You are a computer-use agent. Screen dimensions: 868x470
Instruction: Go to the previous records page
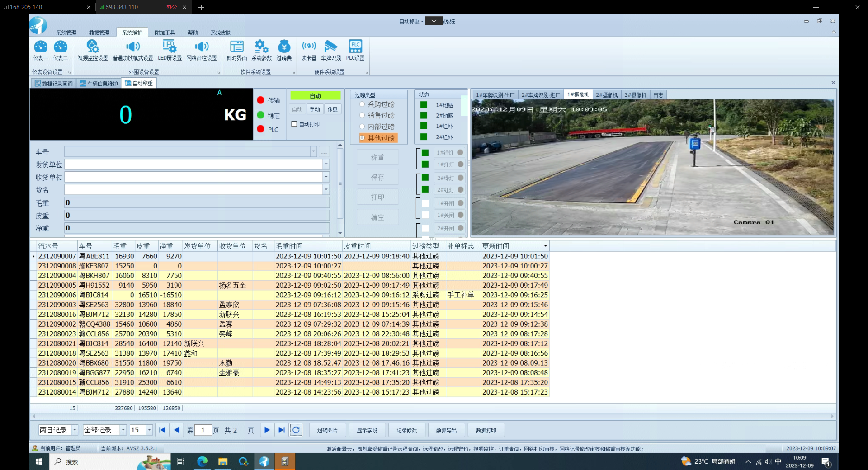click(177, 430)
